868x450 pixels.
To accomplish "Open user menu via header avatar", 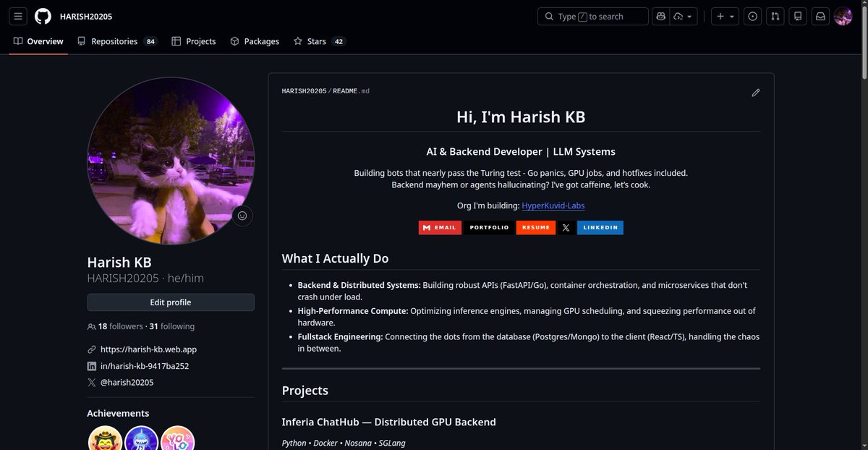I will pos(843,16).
